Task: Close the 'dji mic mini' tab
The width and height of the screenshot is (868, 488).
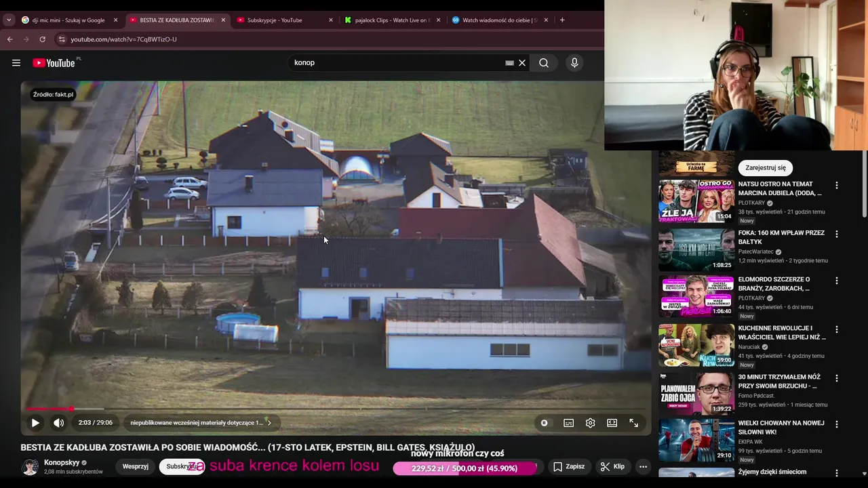Action: (x=115, y=20)
